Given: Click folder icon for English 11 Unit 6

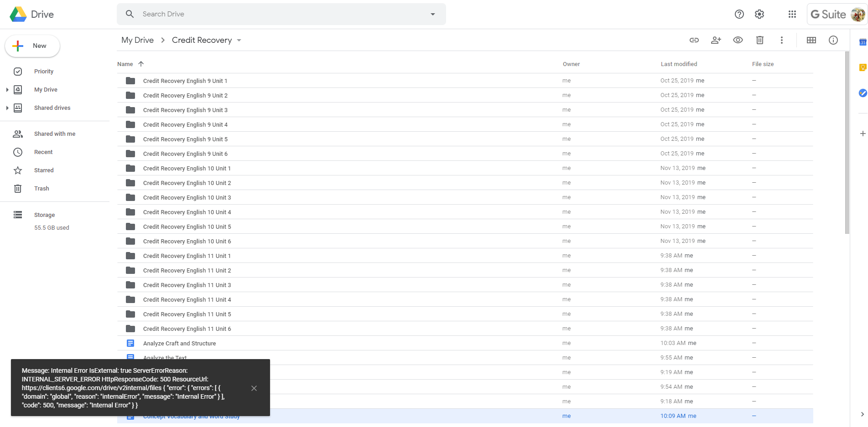Looking at the screenshot, I should pyautogui.click(x=130, y=329).
